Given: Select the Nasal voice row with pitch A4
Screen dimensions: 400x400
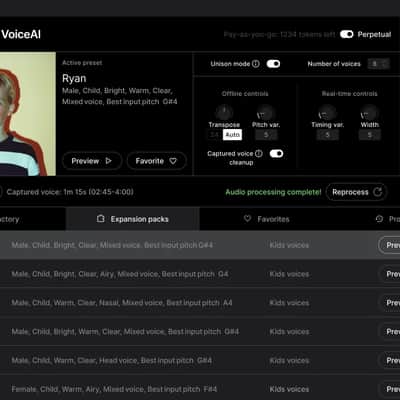Looking at the screenshot, I should (x=200, y=303).
